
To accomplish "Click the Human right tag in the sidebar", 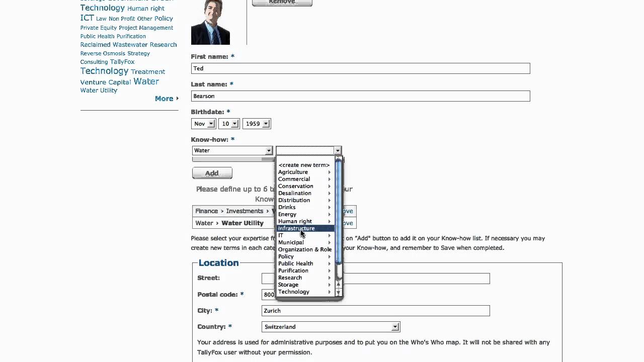I will 146,9.
